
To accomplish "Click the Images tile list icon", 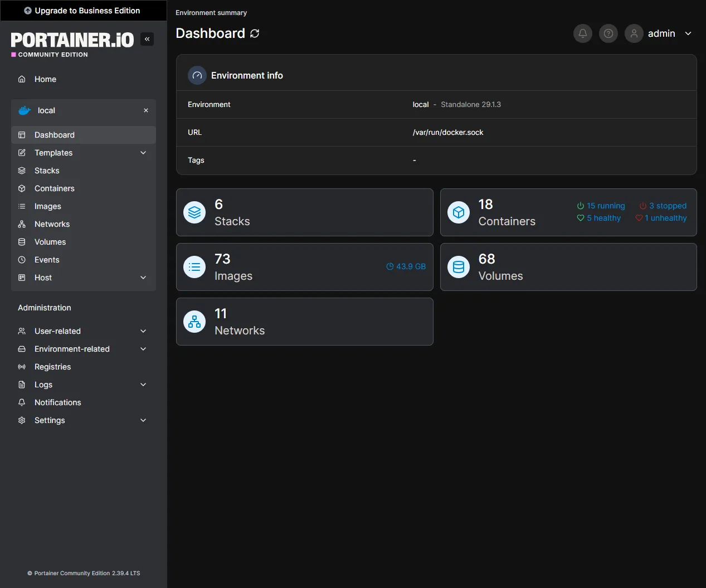I will coord(194,267).
